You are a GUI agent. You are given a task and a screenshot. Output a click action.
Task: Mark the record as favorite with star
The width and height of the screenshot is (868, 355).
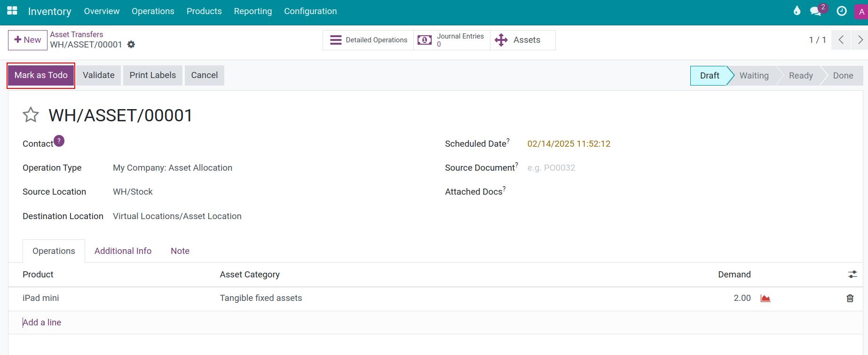point(31,115)
